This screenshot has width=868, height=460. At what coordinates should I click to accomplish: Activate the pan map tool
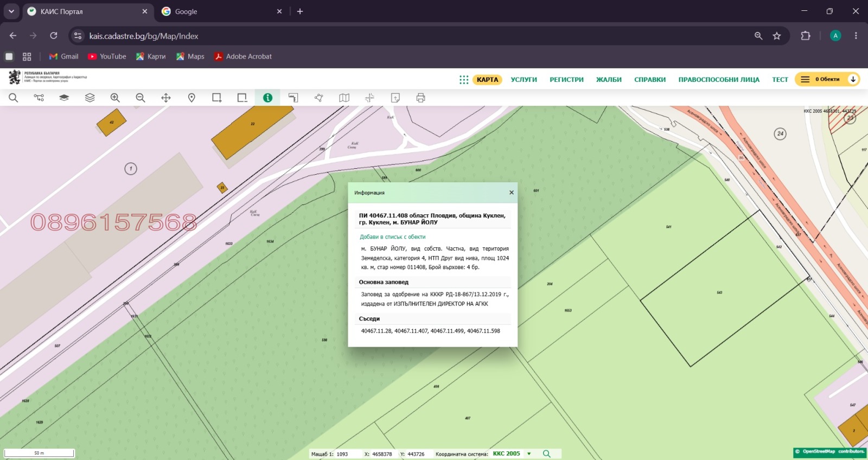(x=166, y=98)
